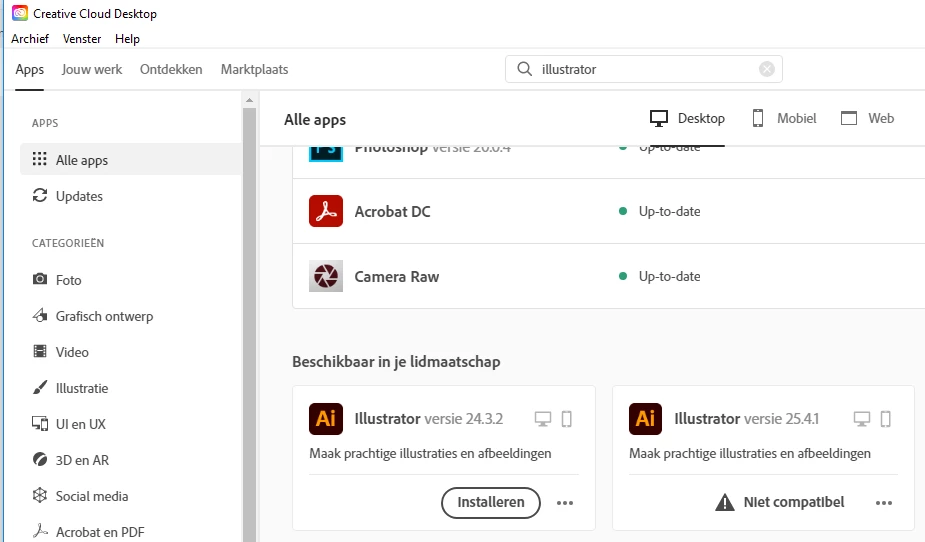Click the Camera Raw app name

396,277
